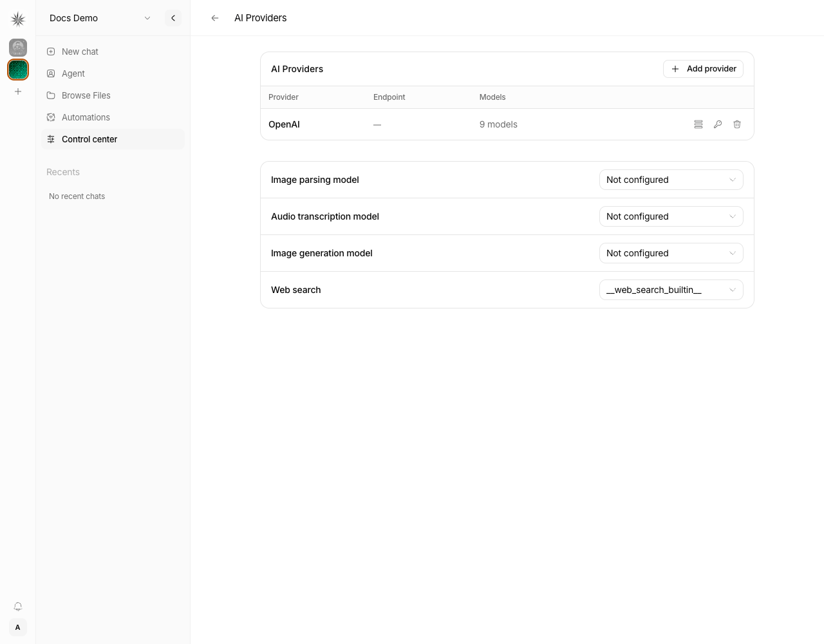
Task: Start a New chat
Action: (113, 52)
